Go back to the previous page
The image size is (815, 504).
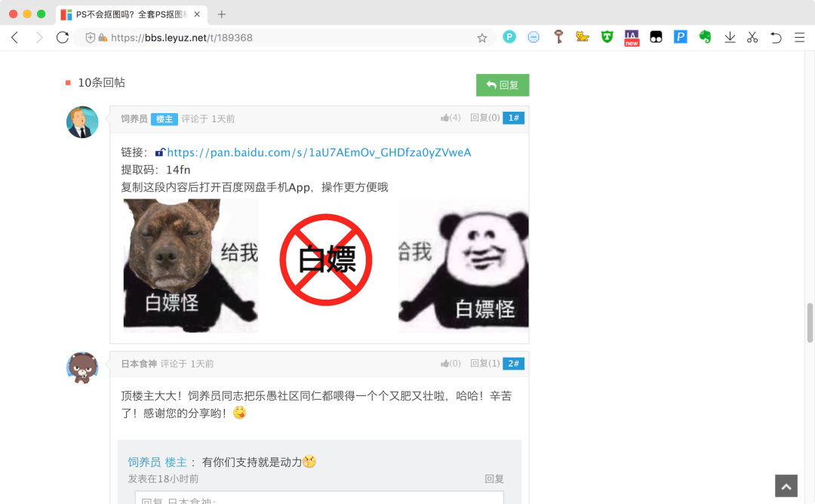click(x=15, y=38)
